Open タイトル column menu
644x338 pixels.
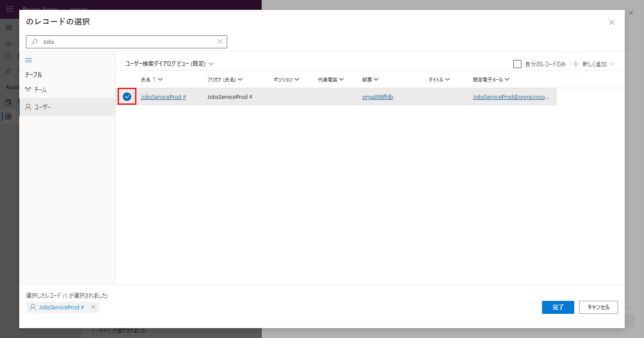(x=439, y=80)
